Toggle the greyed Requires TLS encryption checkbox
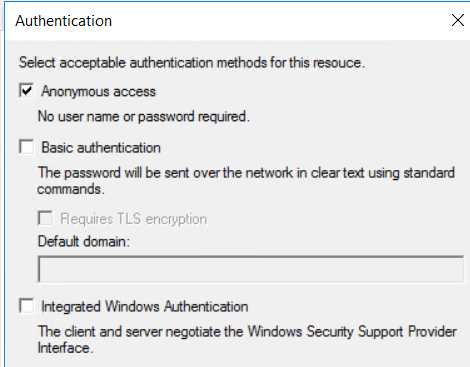Image resolution: width=470 pixels, height=367 pixels. (45, 218)
